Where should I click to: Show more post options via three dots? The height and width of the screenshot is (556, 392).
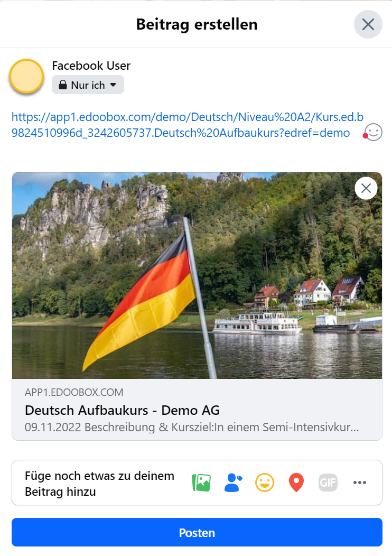coord(360,483)
